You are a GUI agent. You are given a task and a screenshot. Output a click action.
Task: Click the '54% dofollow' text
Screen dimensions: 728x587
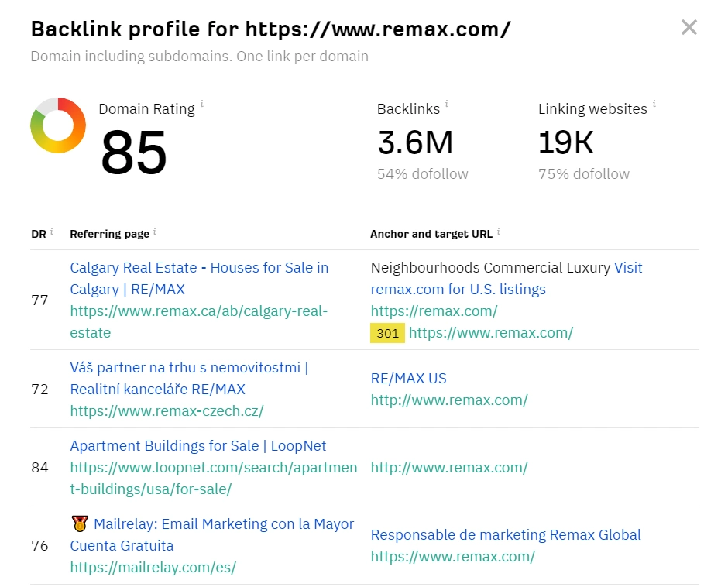423,173
